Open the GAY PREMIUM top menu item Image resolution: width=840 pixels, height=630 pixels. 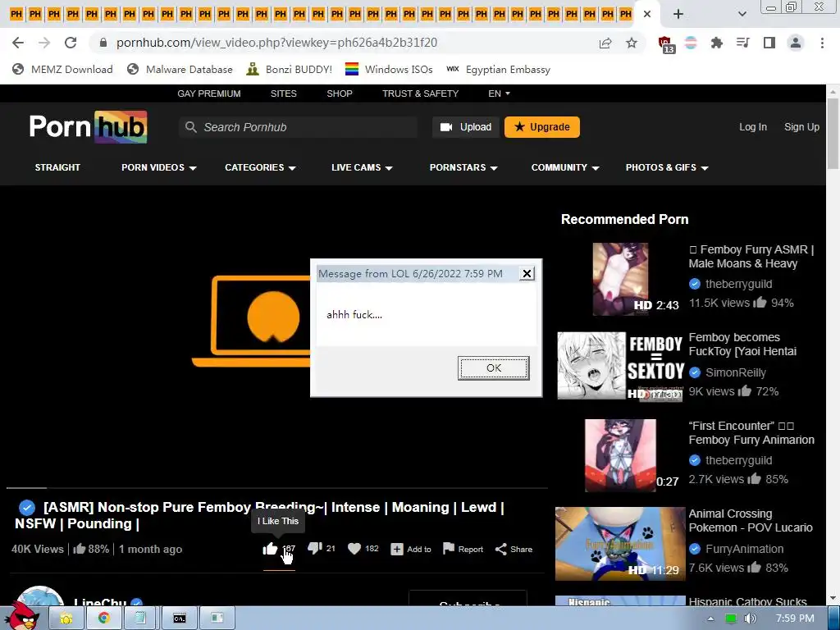209,94
